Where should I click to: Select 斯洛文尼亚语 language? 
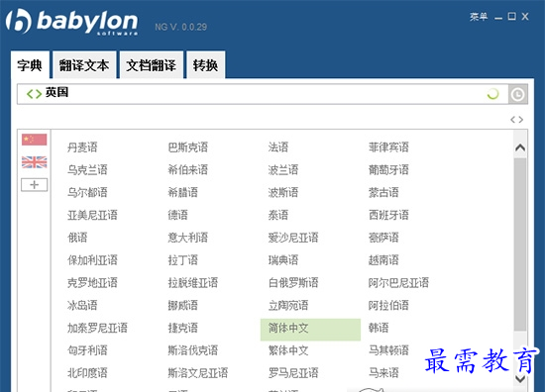click(198, 373)
